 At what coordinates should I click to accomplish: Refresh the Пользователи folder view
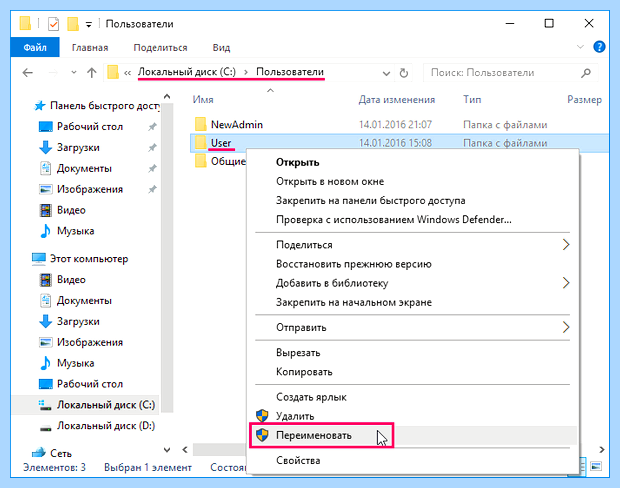[x=403, y=73]
